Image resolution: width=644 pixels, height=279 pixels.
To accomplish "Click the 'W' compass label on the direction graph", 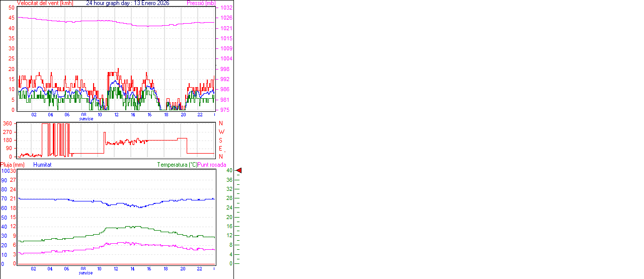I will [221, 132].
